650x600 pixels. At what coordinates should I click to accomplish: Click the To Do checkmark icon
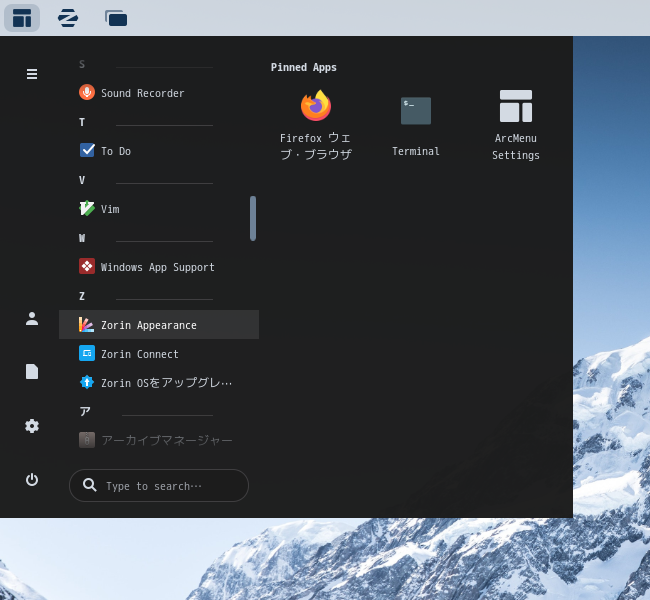(87, 150)
